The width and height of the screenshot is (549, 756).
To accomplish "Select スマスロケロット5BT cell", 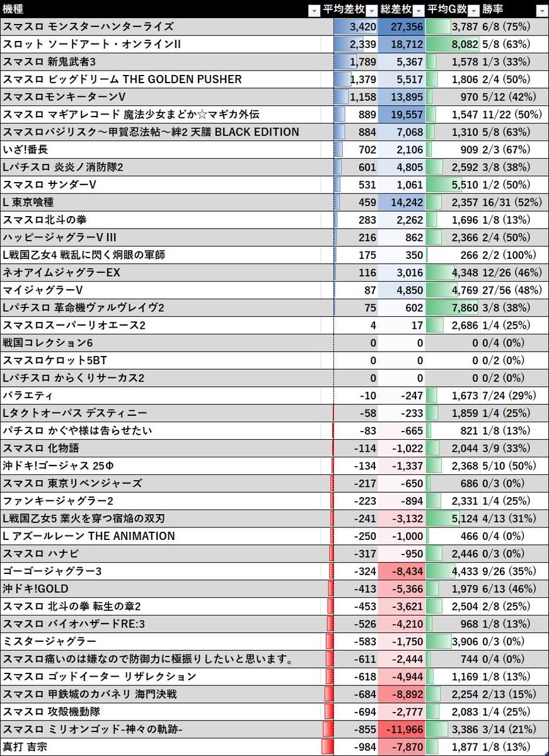I will click(x=161, y=361).
